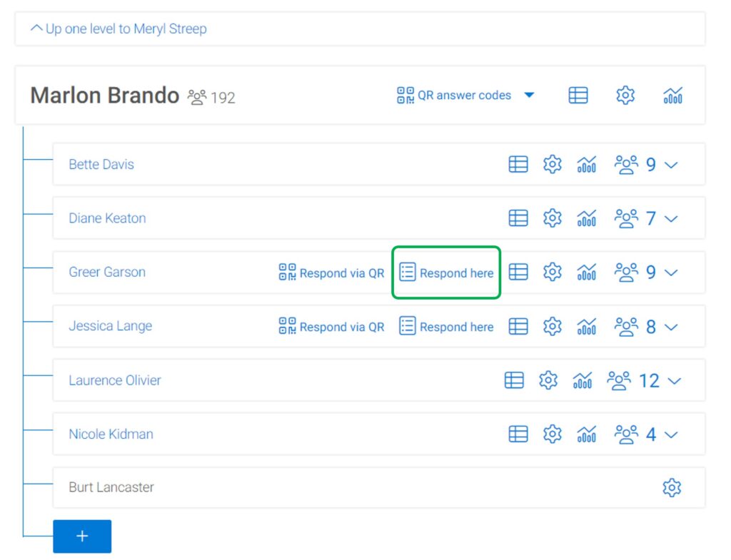Open Bette Davis table view icon
Screen dimensions: 731x560
tap(518, 165)
